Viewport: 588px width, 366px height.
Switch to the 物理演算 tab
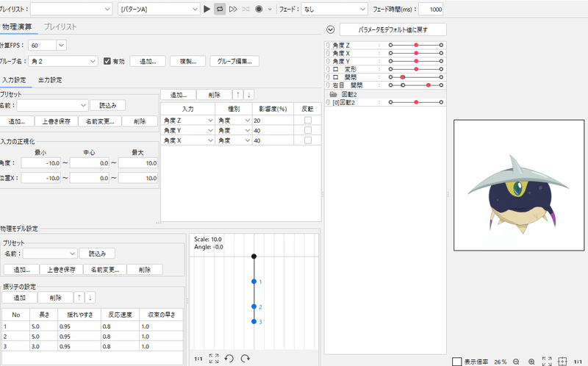click(17, 26)
